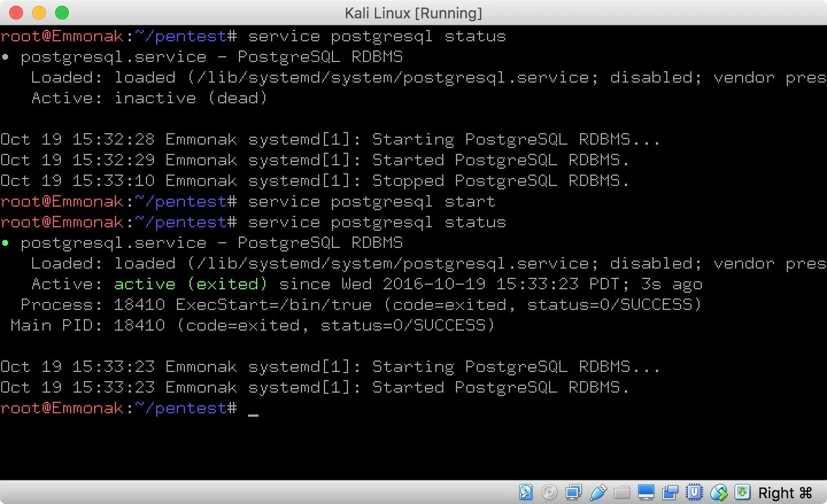This screenshot has width=827, height=504.
Task: Click the 'service postgresql start' command line
Action: pos(371,201)
